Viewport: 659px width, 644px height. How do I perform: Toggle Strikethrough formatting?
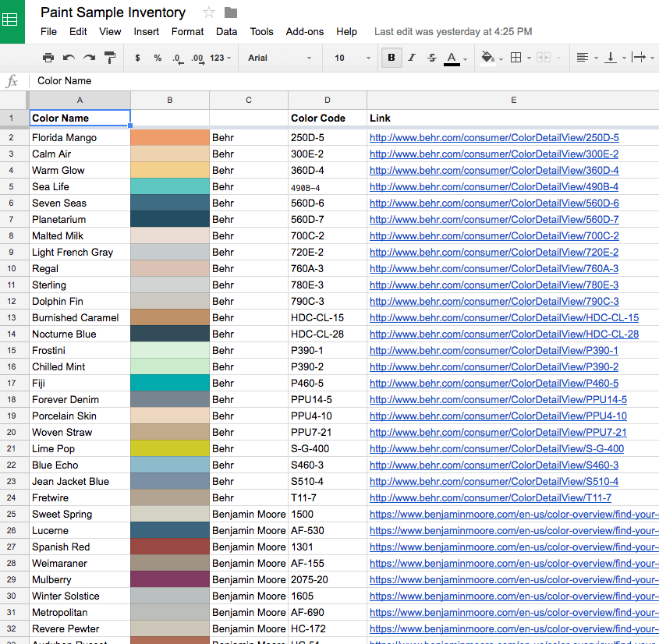pyautogui.click(x=431, y=58)
